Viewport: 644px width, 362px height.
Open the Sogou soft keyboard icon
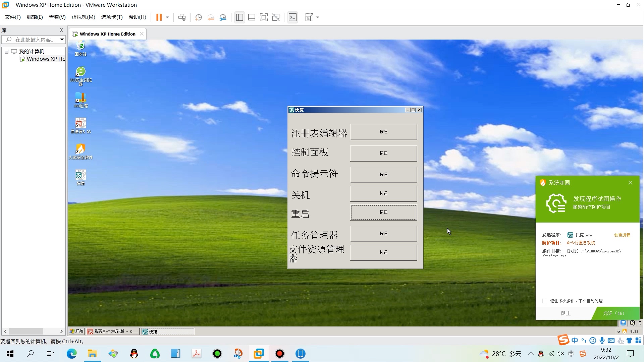[x=611, y=341]
